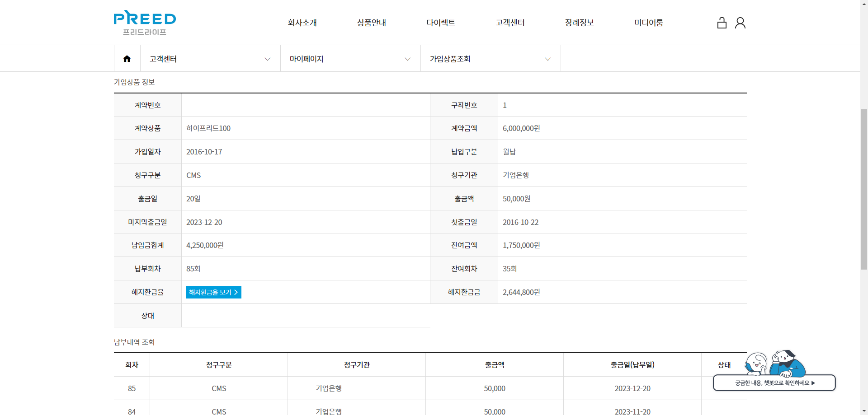Click installment number 84 in payment history
Screen dimensions: 868x415
pos(132,411)
